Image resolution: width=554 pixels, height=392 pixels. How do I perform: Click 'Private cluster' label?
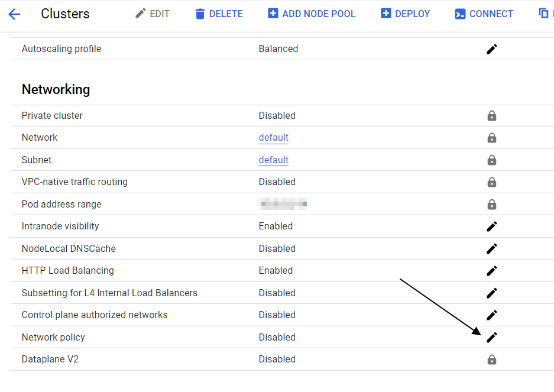tap(52, 115)
